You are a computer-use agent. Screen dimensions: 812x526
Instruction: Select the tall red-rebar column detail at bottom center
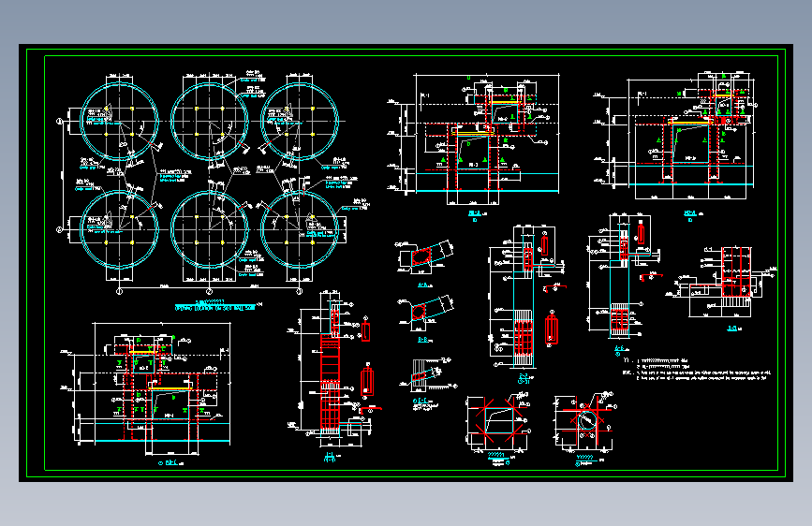click(x=332, y=371)
